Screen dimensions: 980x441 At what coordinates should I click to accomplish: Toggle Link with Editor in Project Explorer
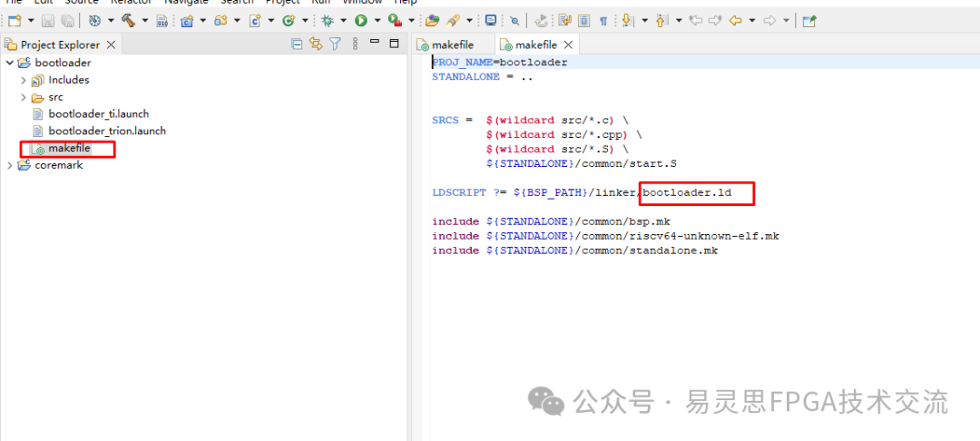[x=316, y=44]
